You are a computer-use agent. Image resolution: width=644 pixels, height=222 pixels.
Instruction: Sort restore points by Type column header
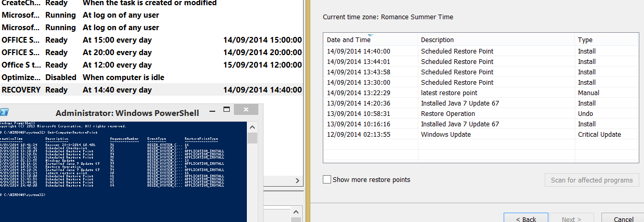tap(585, 40)
